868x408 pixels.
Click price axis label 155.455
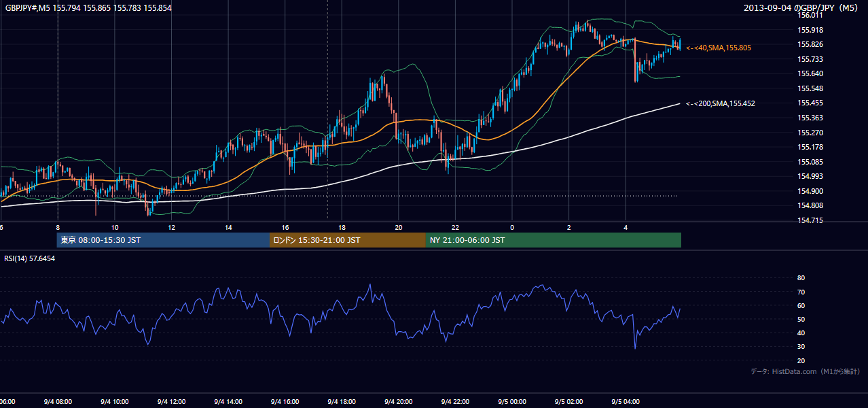pyautogui.click(x=811, y=103)
